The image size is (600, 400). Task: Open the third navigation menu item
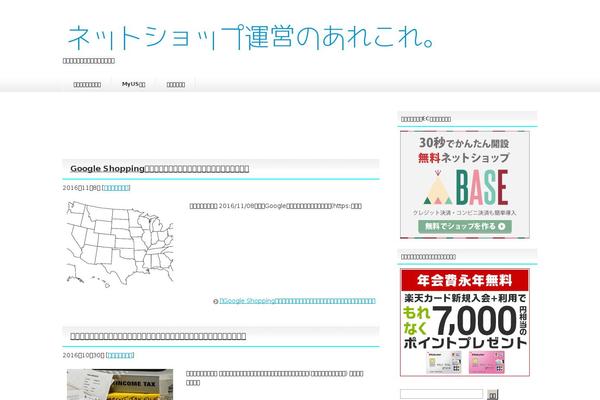[x=176, y=85]
